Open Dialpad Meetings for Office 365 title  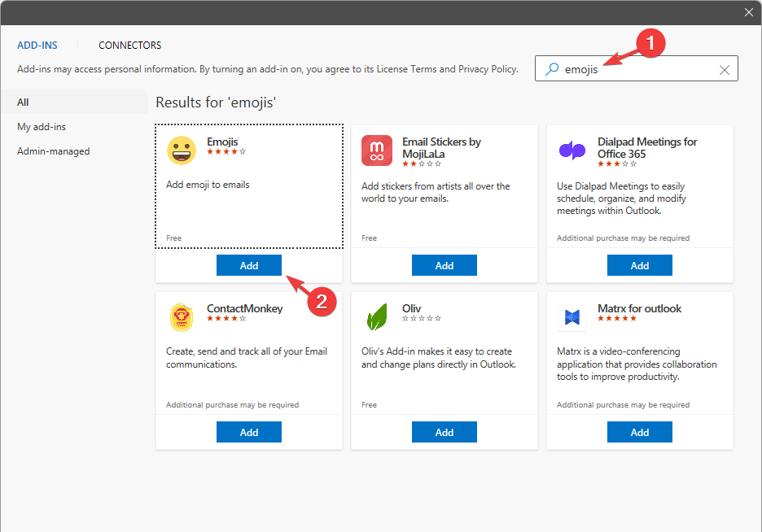(647, 147)
